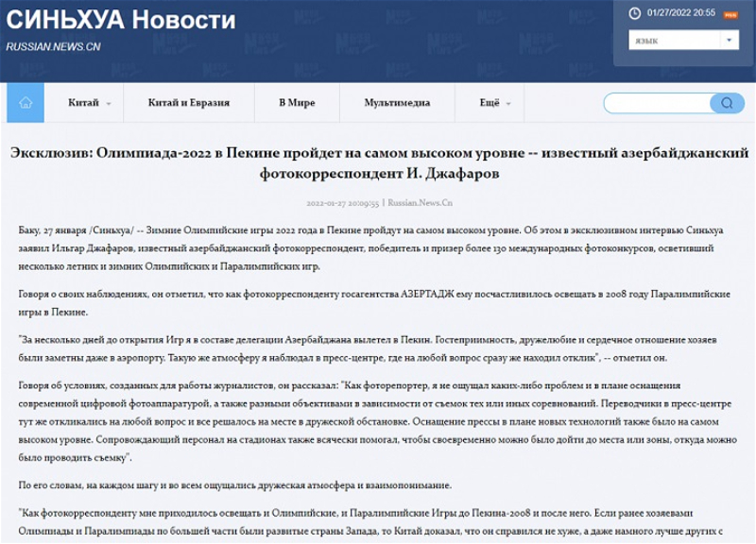Screen dimensions: 756x544
Task: Click the RUSSIAN.NEWS.CN site address text
Action: [x=53, y=46]
